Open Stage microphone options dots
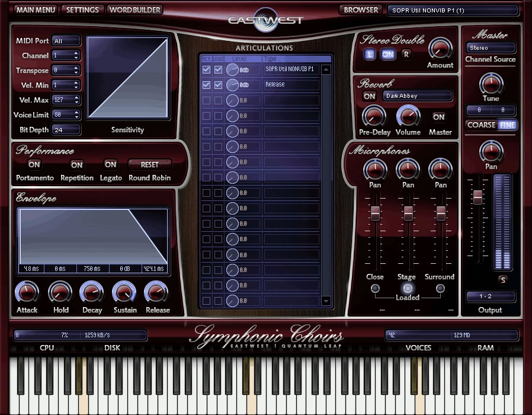 (417, 309)
